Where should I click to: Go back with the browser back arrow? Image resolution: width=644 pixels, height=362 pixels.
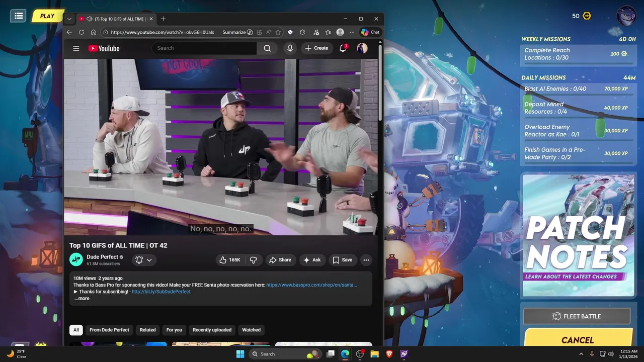pyautogui.click(x=70, y=32)
